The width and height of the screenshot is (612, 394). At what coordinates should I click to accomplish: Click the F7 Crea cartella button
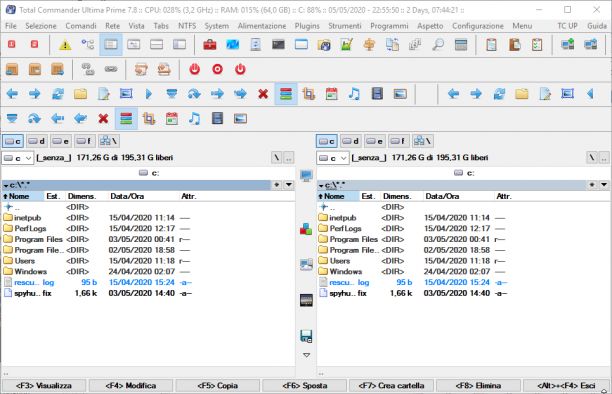pos(391,386)
